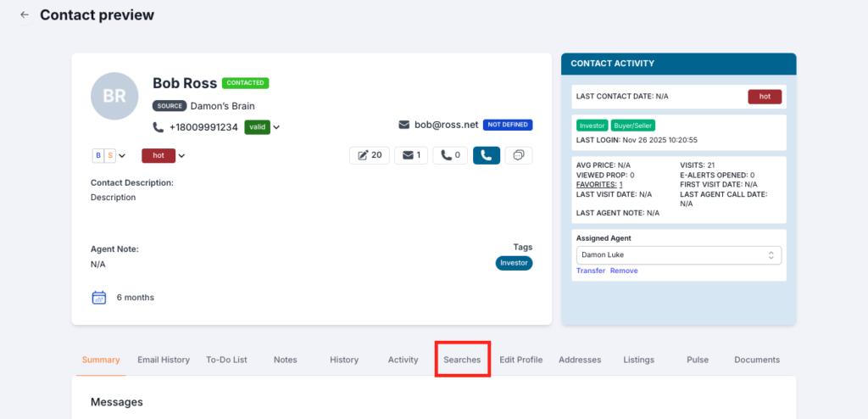Expand the valid phone status dropdown
This screenshot has height=419, width=868.
(276, 127)
